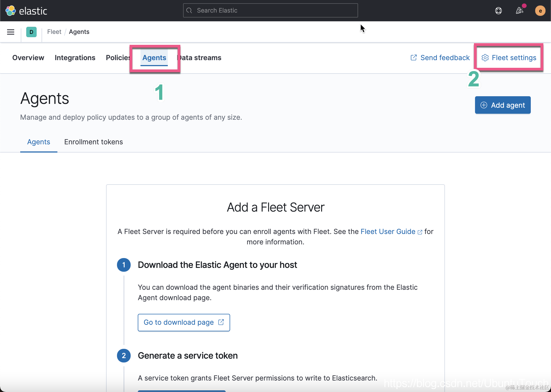The height and width of the screenshot is (392, 551).
Task: Select the Agents sub-tab
Action: pyautogui.click(x=39, y=142)
